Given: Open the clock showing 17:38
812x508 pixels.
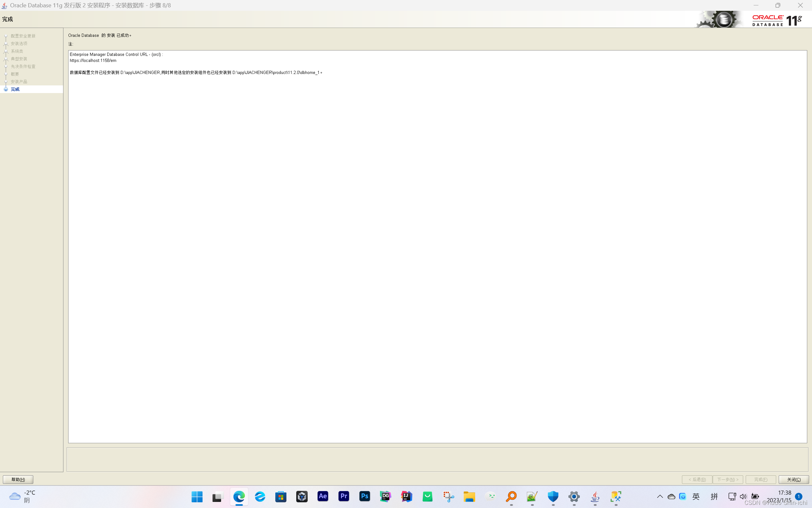Looking at the screenshot, I should [x=779, y=496].
